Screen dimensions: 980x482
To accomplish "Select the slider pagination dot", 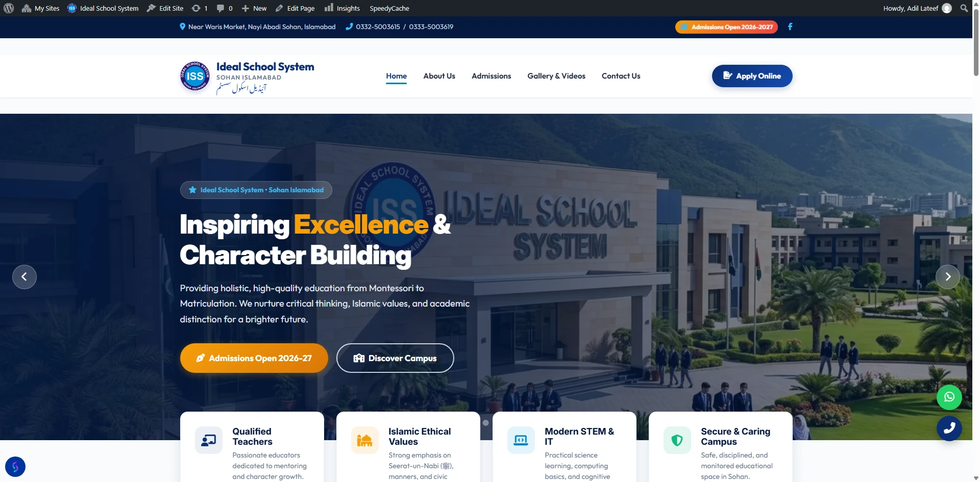I will pyautogui.click(x=486, y=423).
